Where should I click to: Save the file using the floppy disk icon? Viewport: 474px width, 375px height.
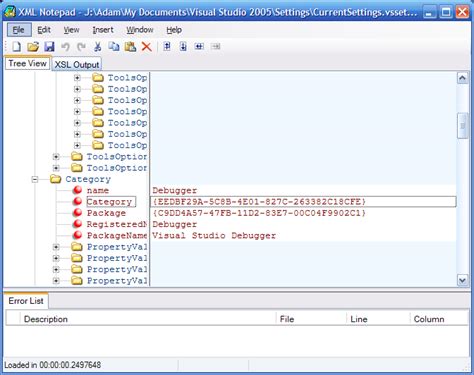click(x=49, y=47)
